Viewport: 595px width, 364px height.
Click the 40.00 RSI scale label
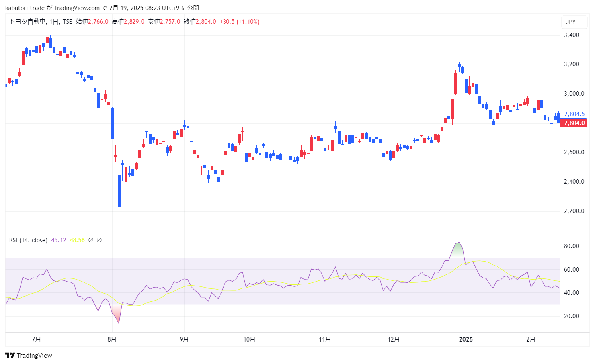571,293
